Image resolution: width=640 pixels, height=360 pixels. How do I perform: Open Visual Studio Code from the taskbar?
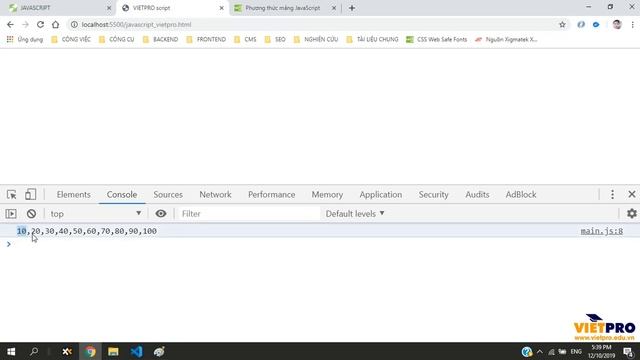click(x=136, y=351)
